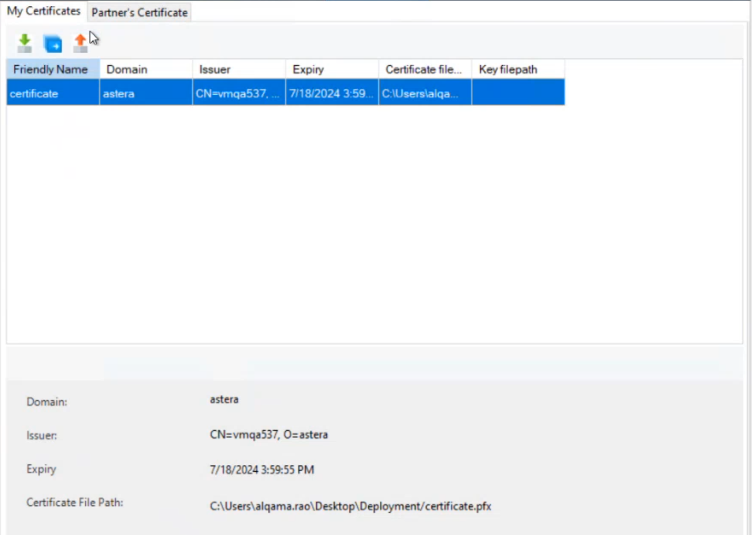752x535 pixels.
Task: Click the Issuer column header
Action: click(x=238, y=70)
